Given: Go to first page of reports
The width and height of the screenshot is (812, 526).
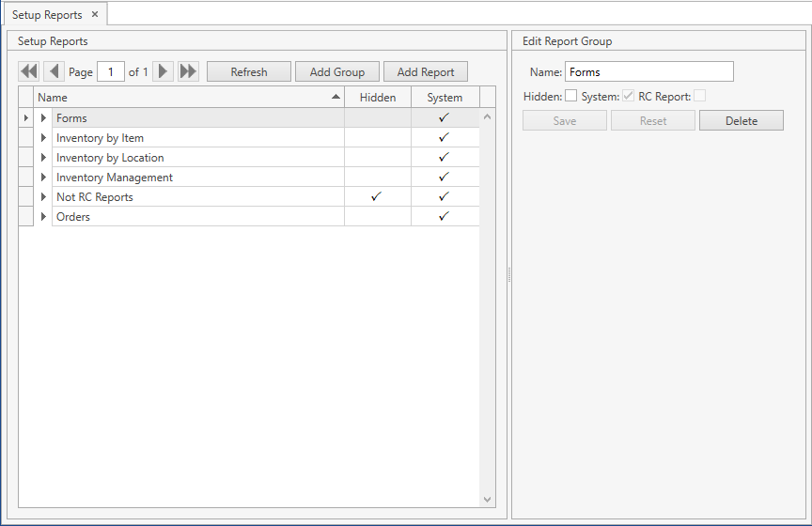Looking at the screenshot, I should click(29, 71).
